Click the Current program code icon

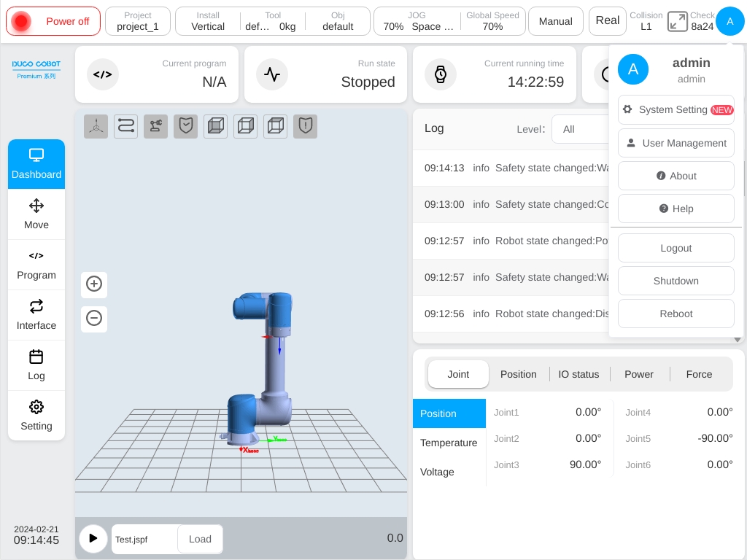[102, 74]
